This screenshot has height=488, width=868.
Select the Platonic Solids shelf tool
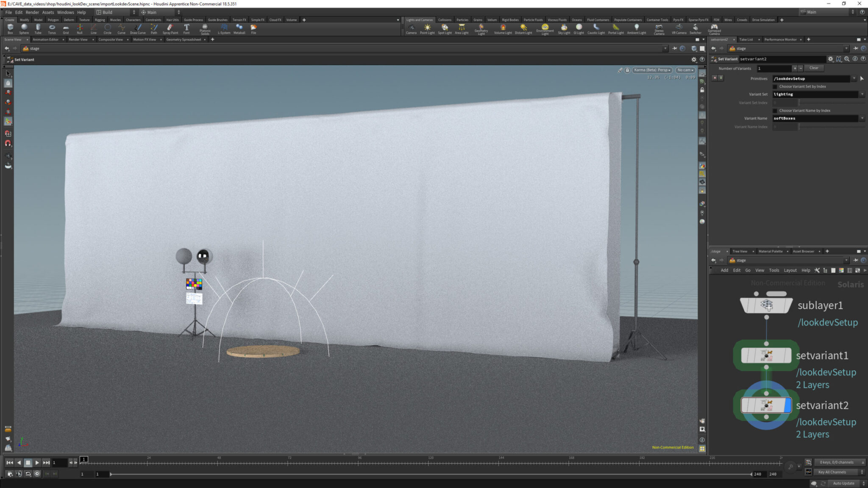(x=205, y=29)
